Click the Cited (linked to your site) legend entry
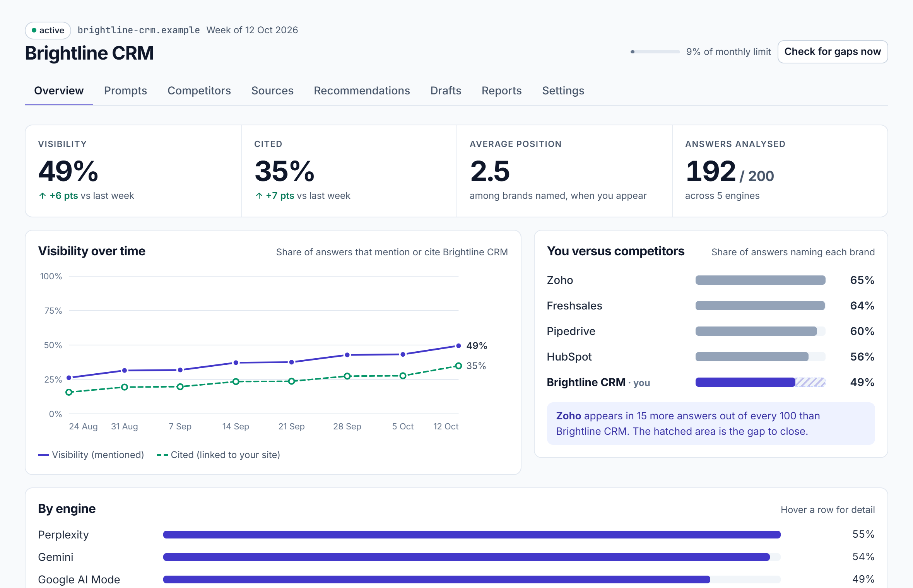The width and height of the screenshot is (913, 588). pos(219,455)
